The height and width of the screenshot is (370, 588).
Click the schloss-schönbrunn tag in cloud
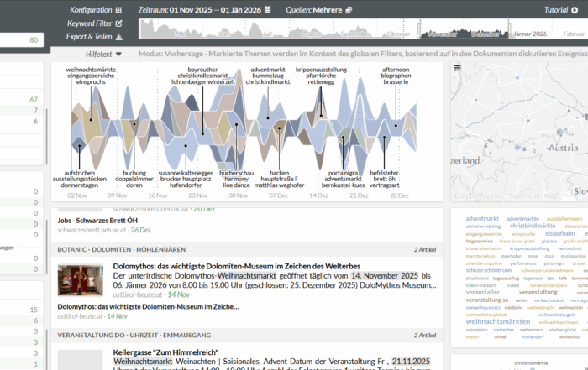pyautogui.click(x=489, y=270)
